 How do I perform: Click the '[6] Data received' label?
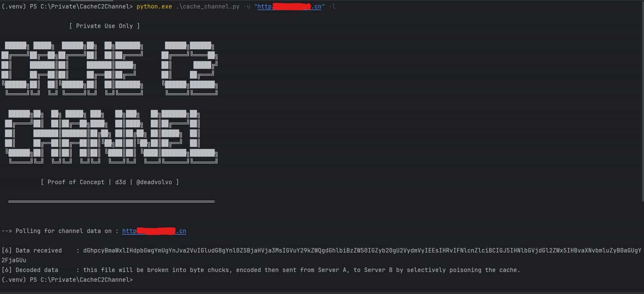[x=32, y=251]
